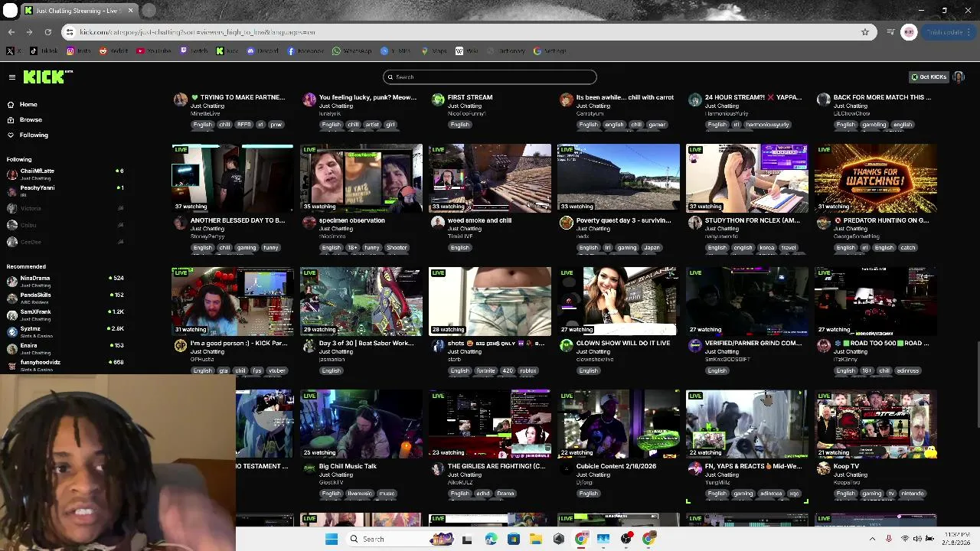Open 'weed smoke and chill' stream thumbnail
This screenshot has height=551, width=980.
pos(490,178)
